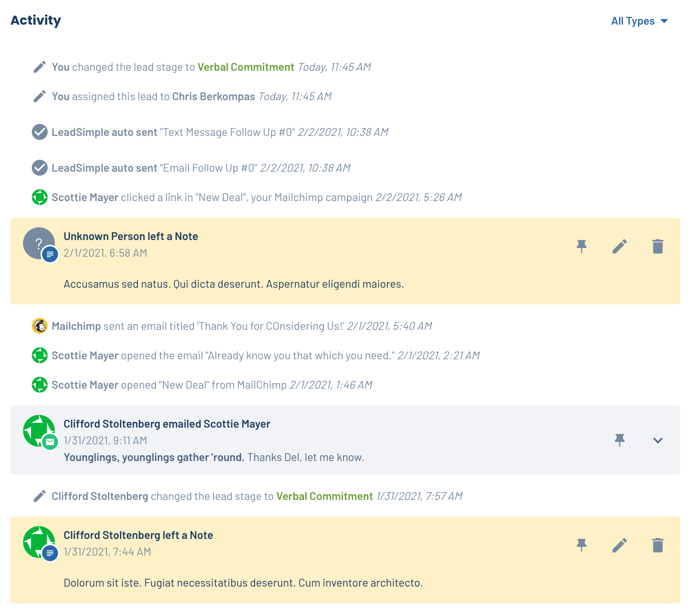Image resolution: width=700 pixels, height=612 pixels.
Task: Pin the Unknown Person note
Action: 582,246
